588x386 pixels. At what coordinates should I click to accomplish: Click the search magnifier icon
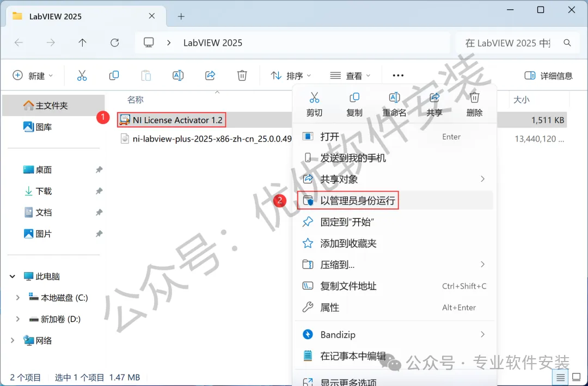pos(567,43)
